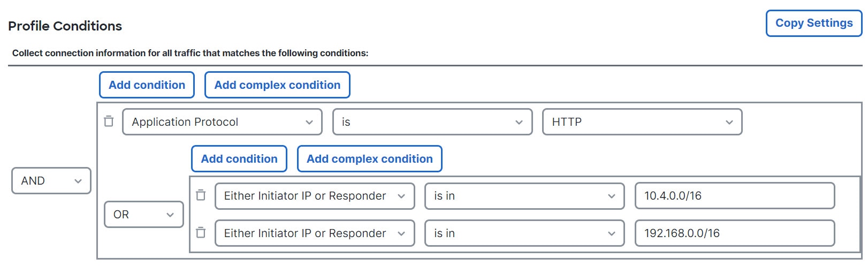Click the nested Add complex condition button

click(x=370, y=159)
